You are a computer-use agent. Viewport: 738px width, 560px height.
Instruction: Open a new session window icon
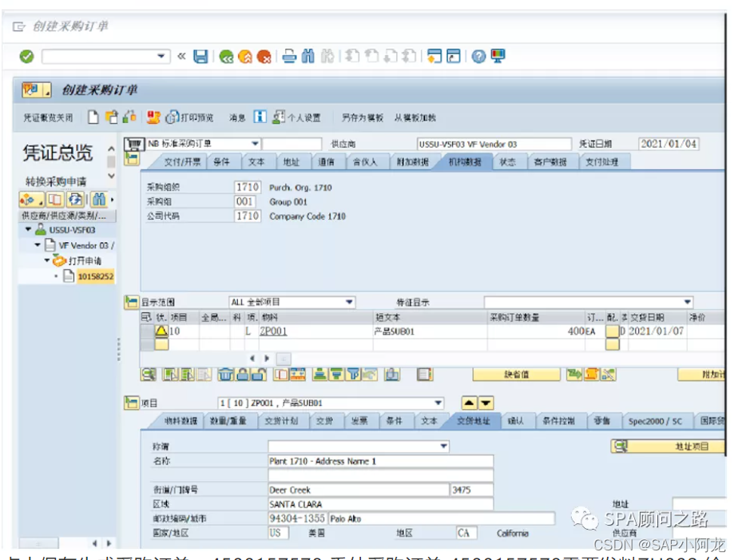pyautogui.click(x=434, y=56)
